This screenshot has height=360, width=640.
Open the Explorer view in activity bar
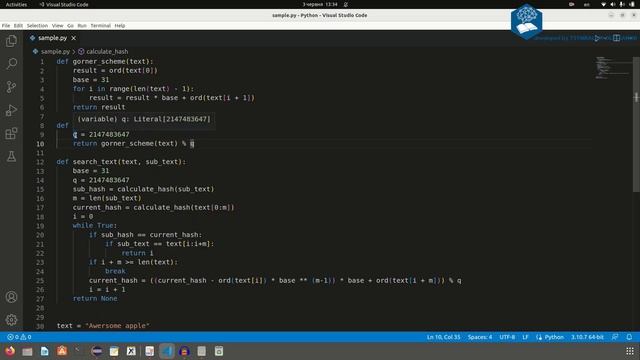pos(11,41)
